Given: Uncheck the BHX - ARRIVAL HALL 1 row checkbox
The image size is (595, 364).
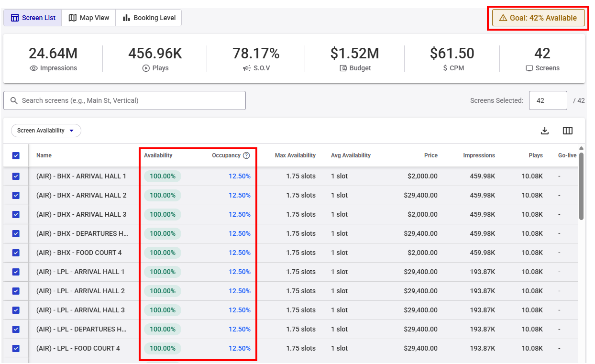Looking at the screenshot, I should (16, 176).
